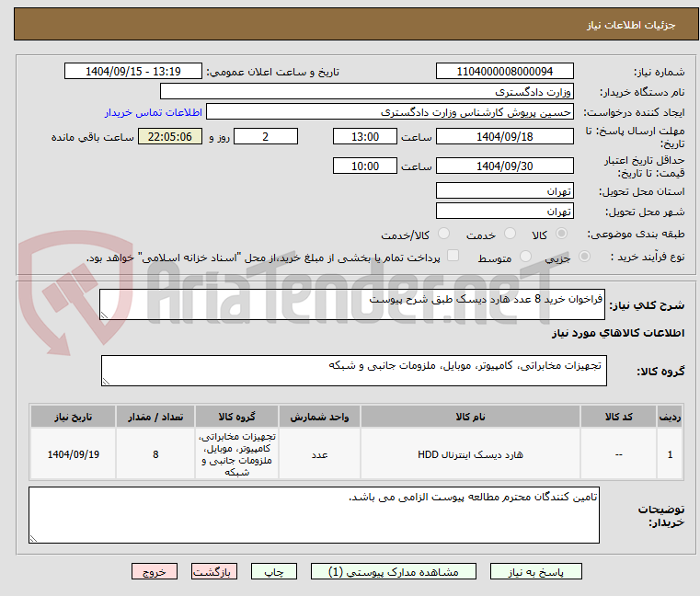The image size is (700, 596).
Task: Click the شرح کلی نیاز text area
Action: tap(352, 304)
